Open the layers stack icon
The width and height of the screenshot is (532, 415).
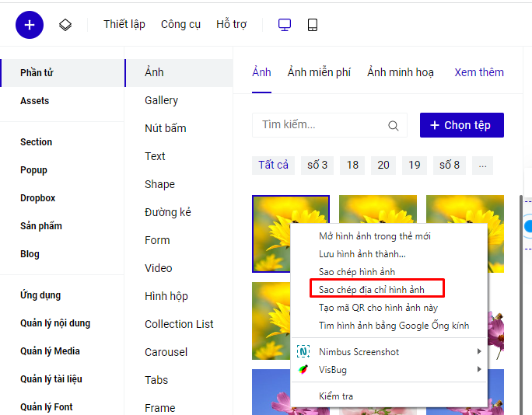(x=65, y=25)
